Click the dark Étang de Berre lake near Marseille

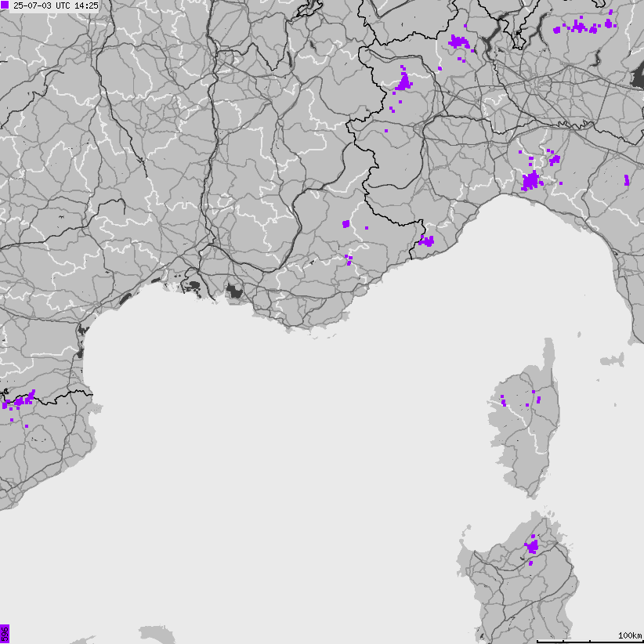coord(235,292)
